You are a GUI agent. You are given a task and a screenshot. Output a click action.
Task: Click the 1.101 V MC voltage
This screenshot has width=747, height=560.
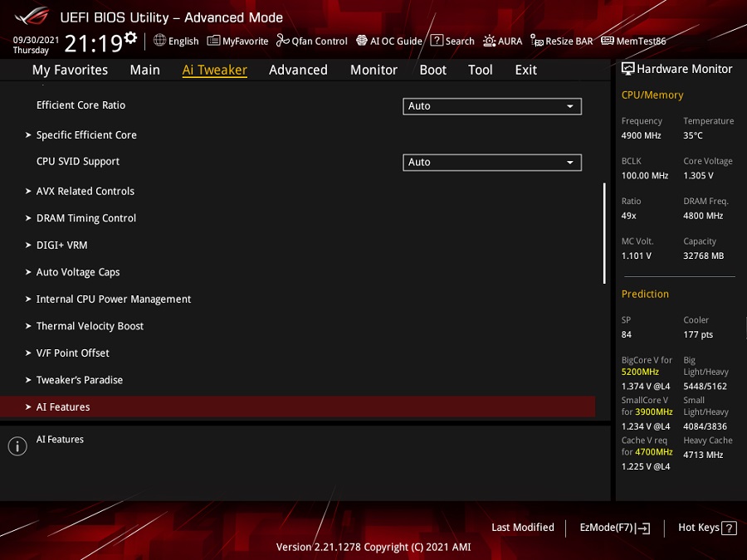[x=637, y=256]
